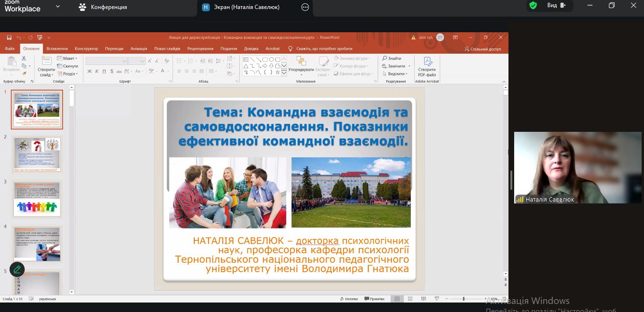Toggle the Нотатки notes pane

(348, 299)
